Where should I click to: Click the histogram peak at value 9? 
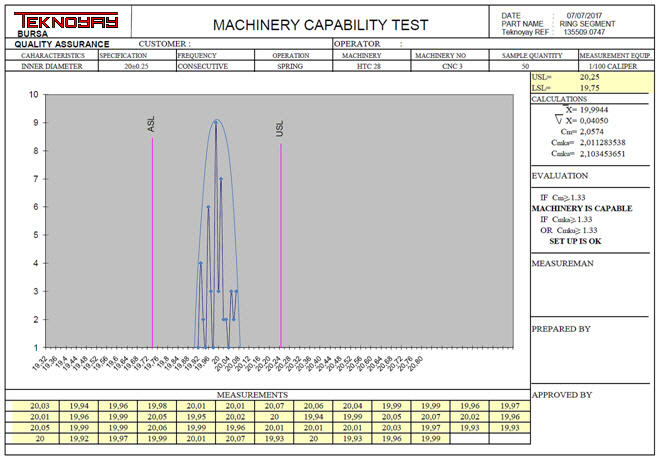[x=215, y=122]
